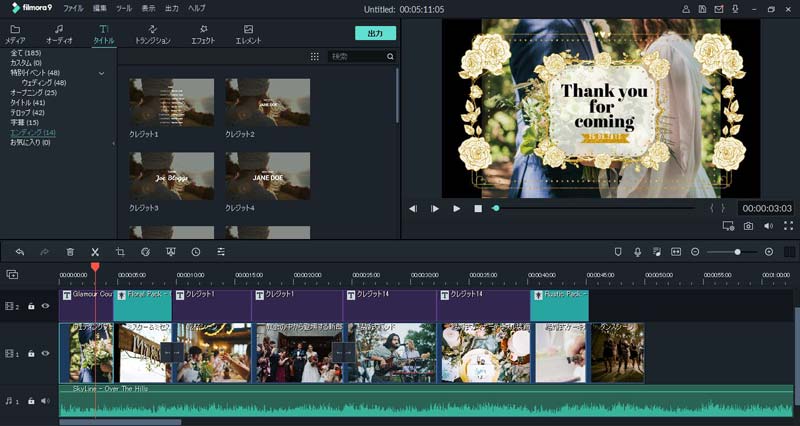Open the ファイル menu
Screen dimensions: 800x426
(73, 9)
